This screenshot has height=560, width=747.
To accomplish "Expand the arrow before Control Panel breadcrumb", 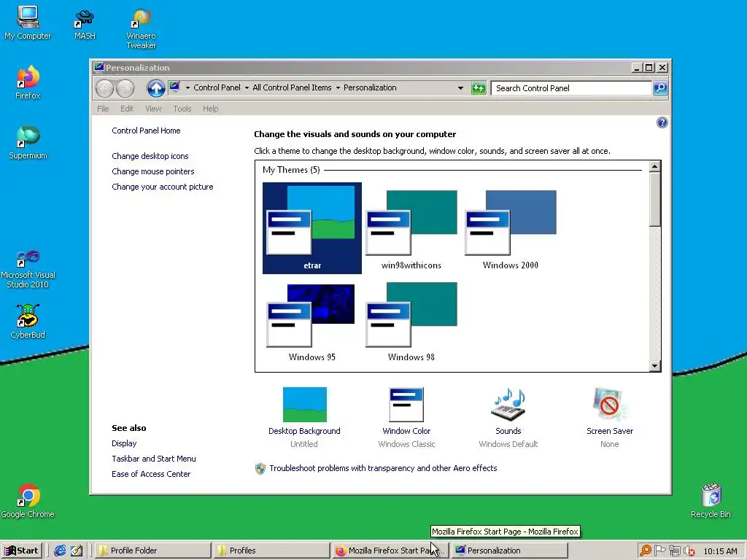I will 187,87.
